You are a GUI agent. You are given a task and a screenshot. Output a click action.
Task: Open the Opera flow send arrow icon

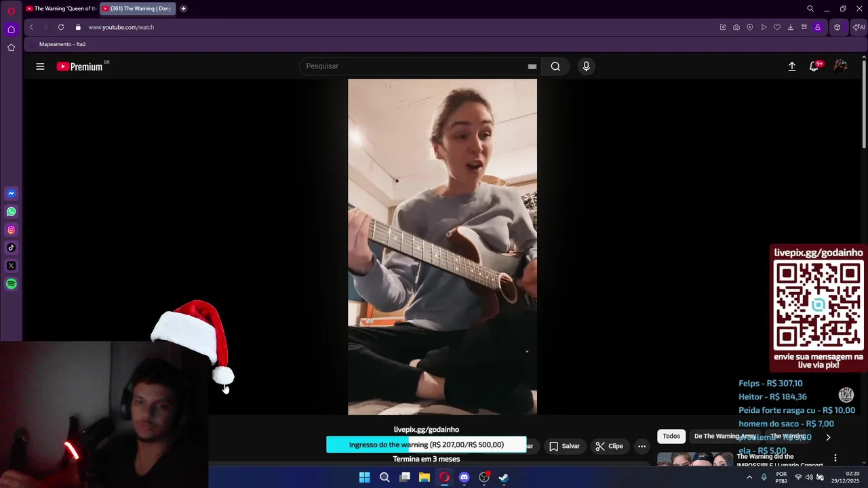click(764, 27)
